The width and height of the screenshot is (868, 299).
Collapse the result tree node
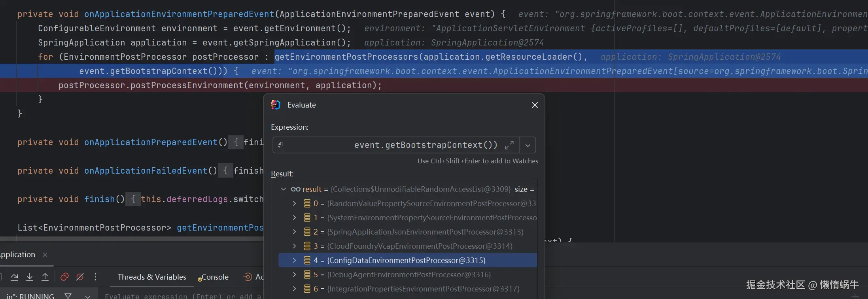(x=284, y=189)
